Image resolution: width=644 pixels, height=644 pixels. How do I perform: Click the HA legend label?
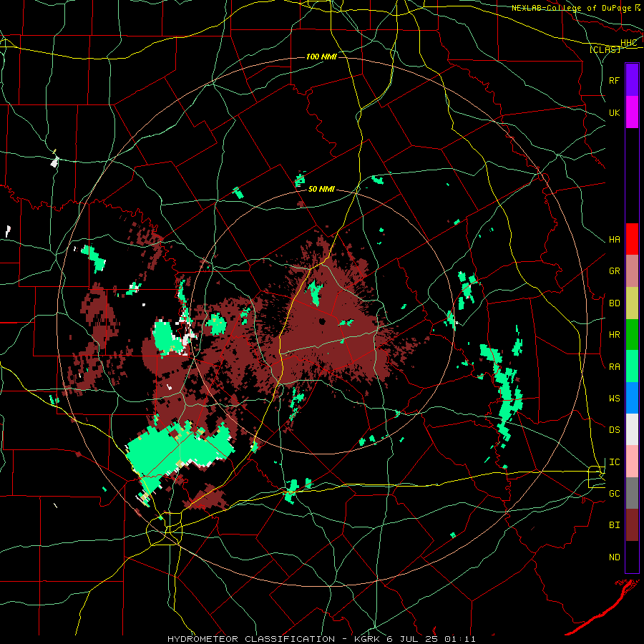(x=614, y=240)
